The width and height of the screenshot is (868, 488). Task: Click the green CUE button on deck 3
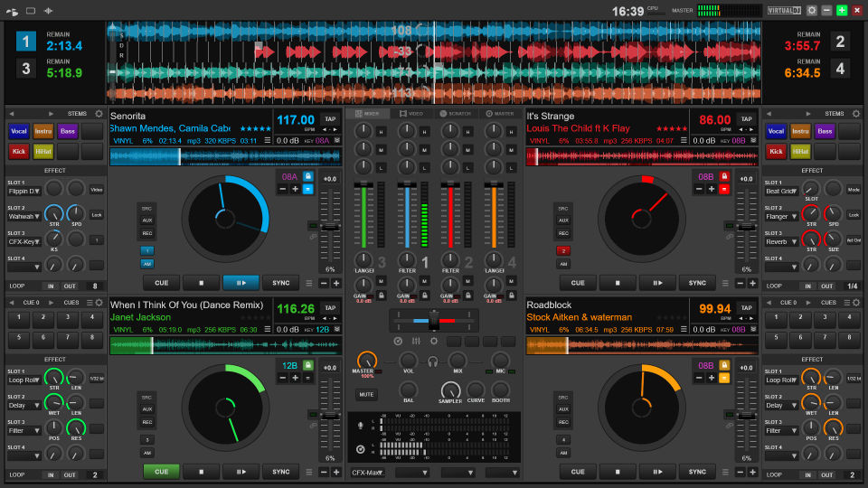(x=161, y=472)
